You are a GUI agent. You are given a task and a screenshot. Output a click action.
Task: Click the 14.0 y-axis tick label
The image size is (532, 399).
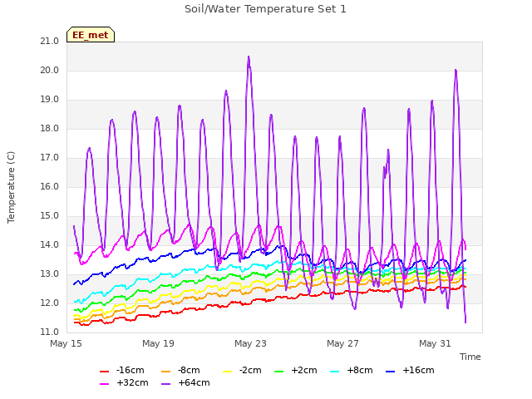click(50, 245)
